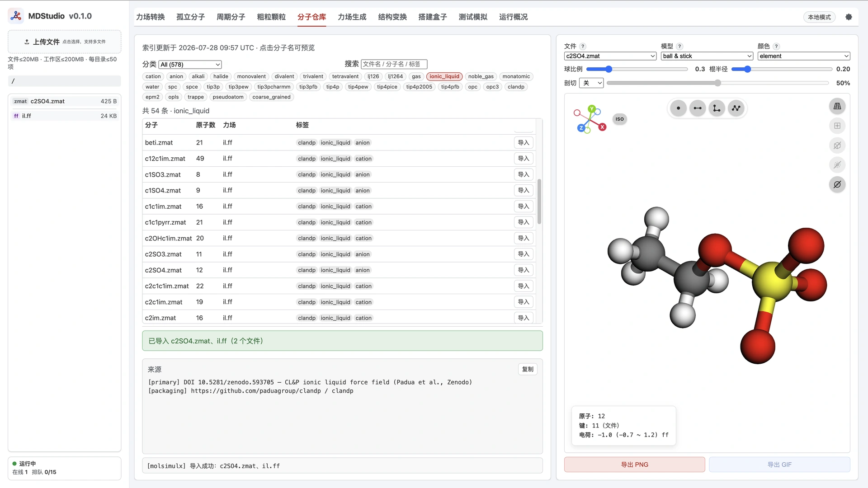Switch to 孤立分子 tab
This screenshot has width=868, height=488.
pyautogui.click(x=191, y=17)
